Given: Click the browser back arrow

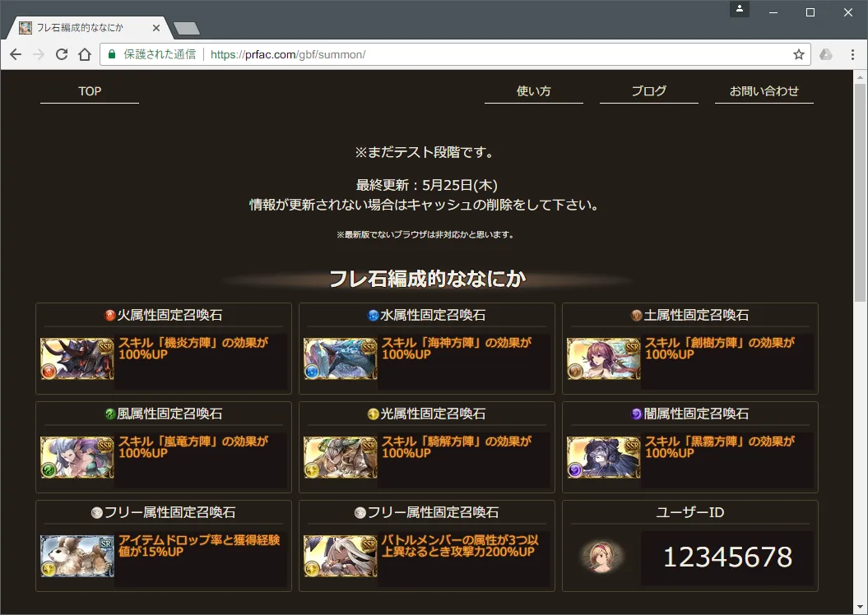Looking at the screenshot, I should click(16, 54).
